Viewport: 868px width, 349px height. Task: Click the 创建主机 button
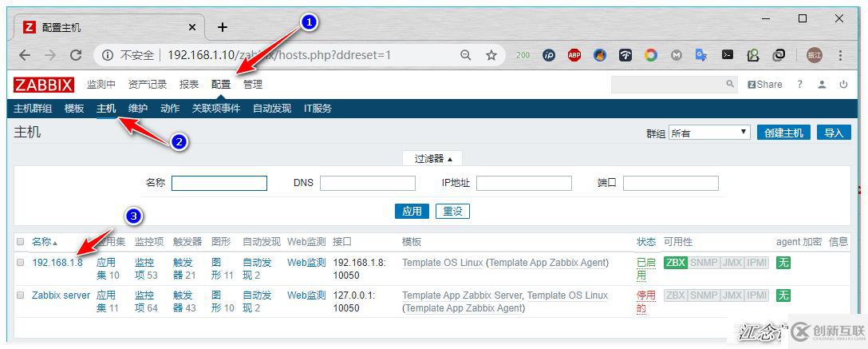(x=784, y=133)
